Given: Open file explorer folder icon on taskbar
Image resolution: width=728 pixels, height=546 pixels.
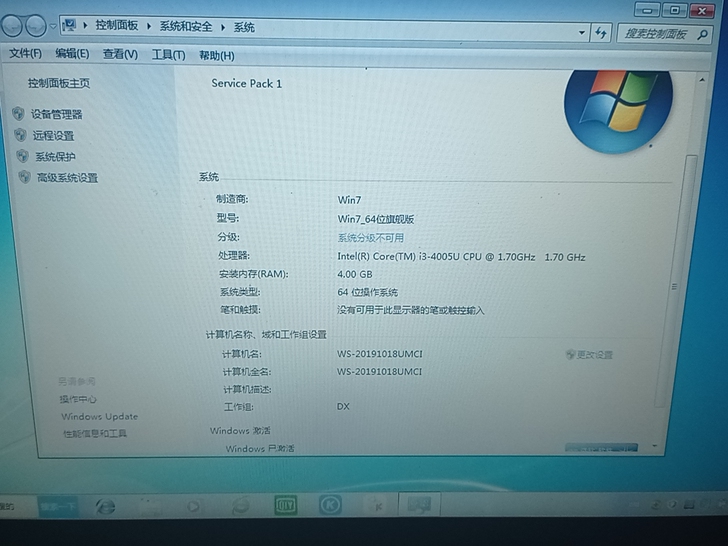Looking at the screenshot, I should tap(150, 506).
